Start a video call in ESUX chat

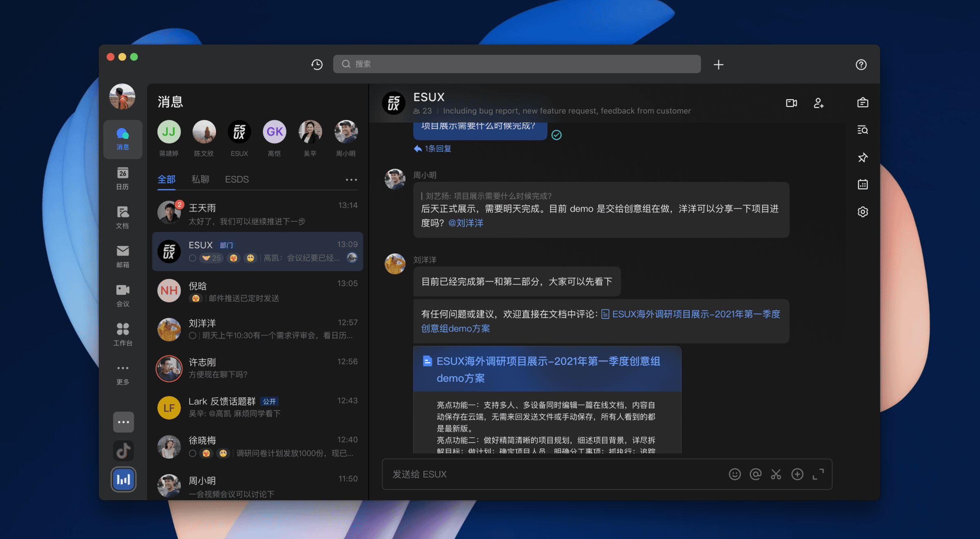tap(791, 103)
